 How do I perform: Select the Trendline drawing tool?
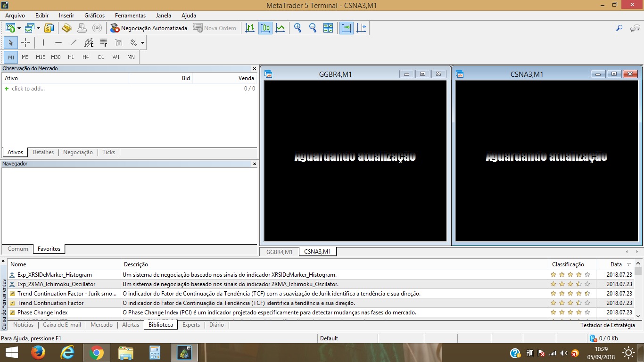[74, 42]
